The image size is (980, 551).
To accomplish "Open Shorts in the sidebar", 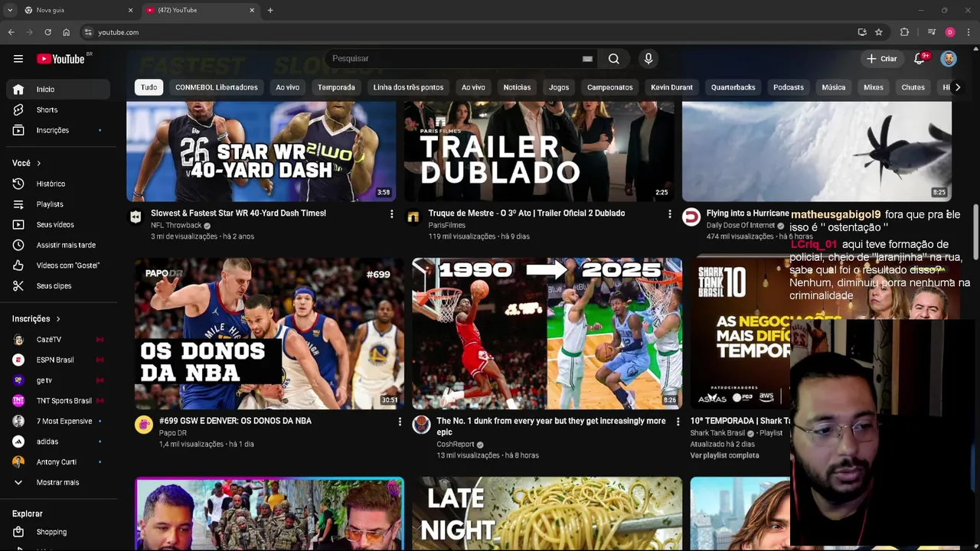I will pyautogui.click(x=58, y=110).
